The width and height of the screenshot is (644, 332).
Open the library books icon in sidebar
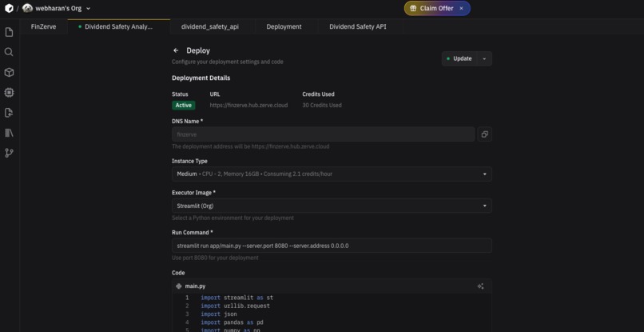coord(9,133)
